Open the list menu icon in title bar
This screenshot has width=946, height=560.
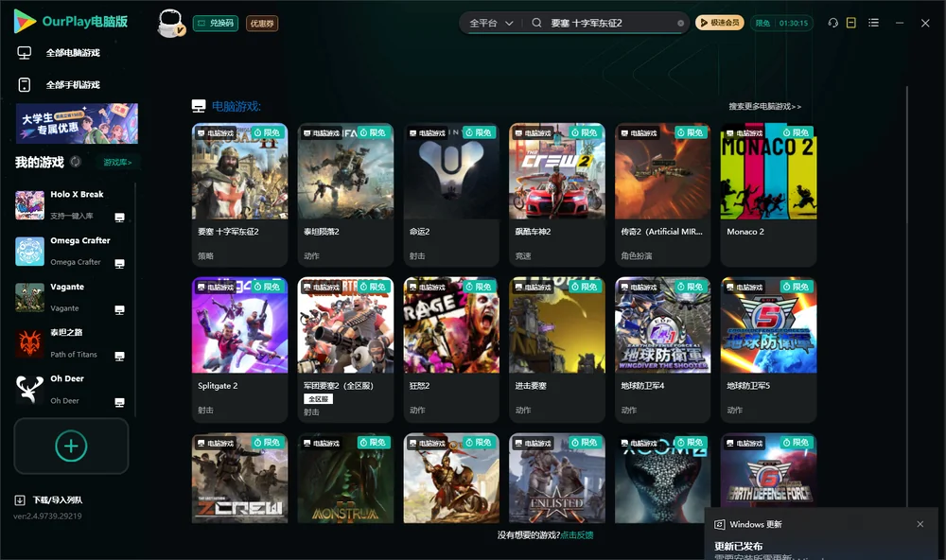(873, 23)
